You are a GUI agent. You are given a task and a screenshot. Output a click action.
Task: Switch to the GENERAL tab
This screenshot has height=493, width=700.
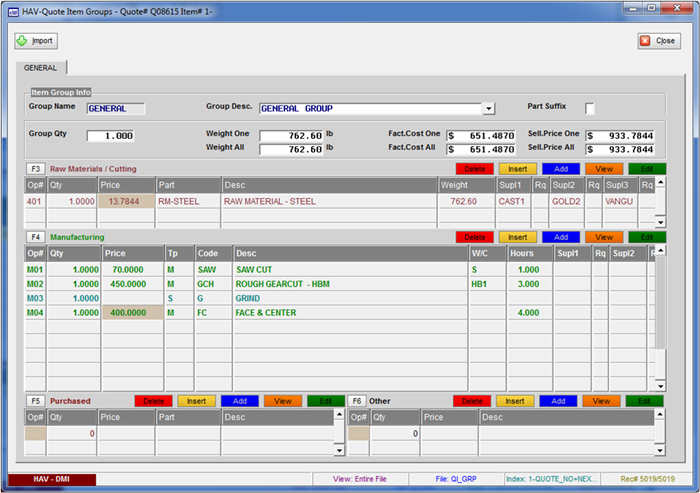tap(41, 68)
